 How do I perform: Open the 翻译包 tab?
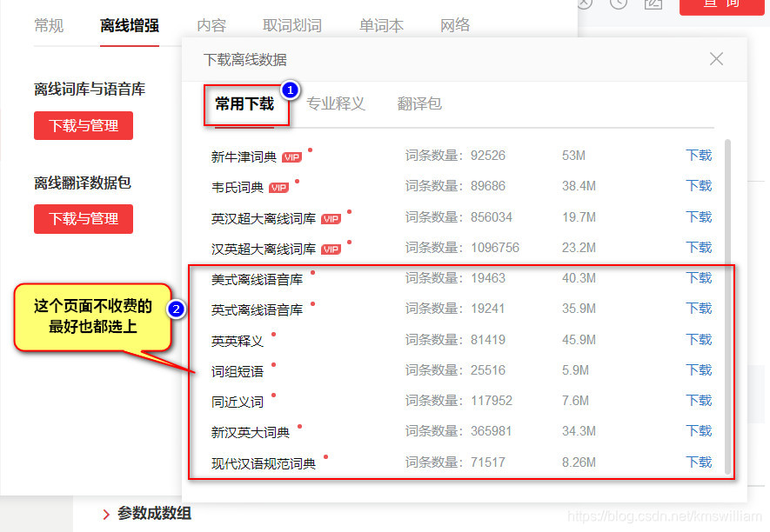419,103
